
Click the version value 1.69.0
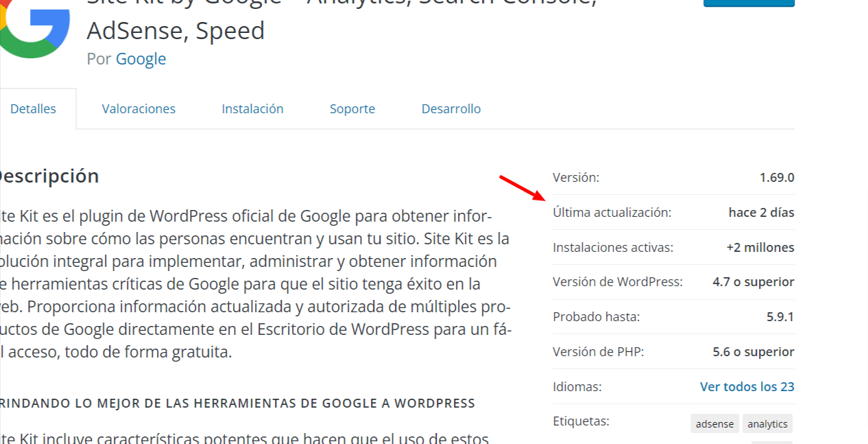(x=777, y=177)
